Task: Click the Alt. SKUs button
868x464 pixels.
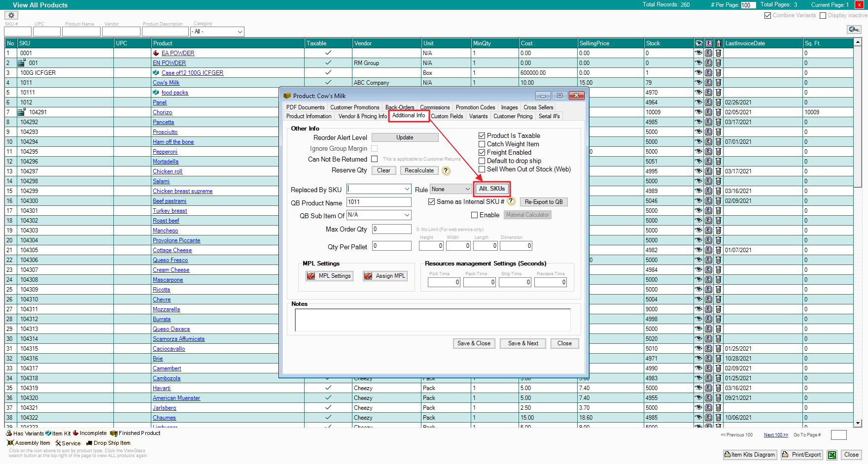Action: coord(491,189)
